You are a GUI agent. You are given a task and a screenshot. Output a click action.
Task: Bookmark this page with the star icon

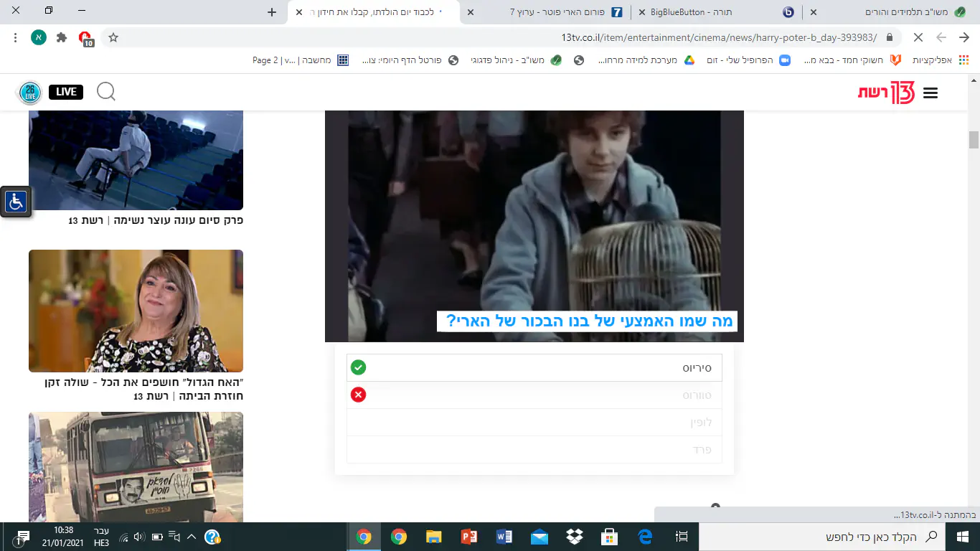point(113,37)
